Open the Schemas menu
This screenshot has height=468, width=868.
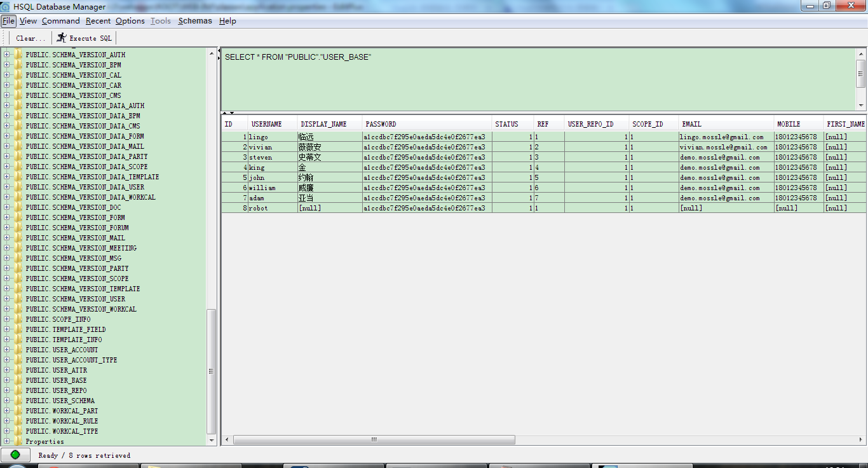pyautogui.click(x=195, y=21)
